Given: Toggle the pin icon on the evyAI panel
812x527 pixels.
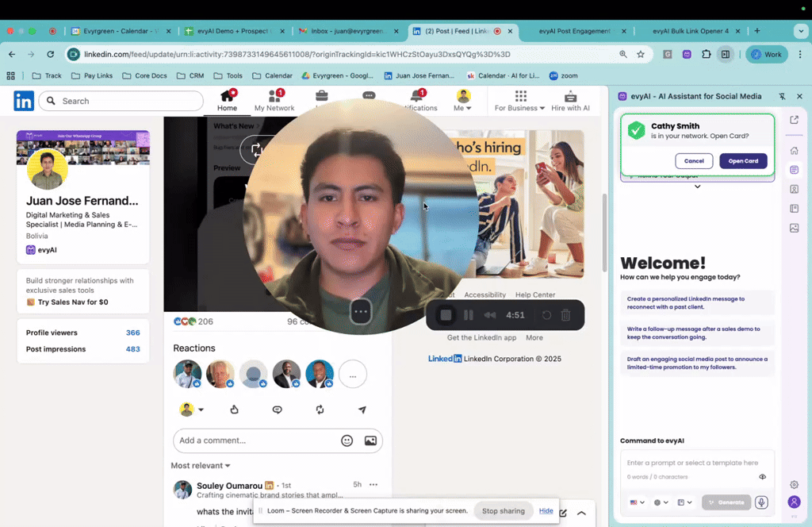Looking at the screenshot, I should point(781,96).
